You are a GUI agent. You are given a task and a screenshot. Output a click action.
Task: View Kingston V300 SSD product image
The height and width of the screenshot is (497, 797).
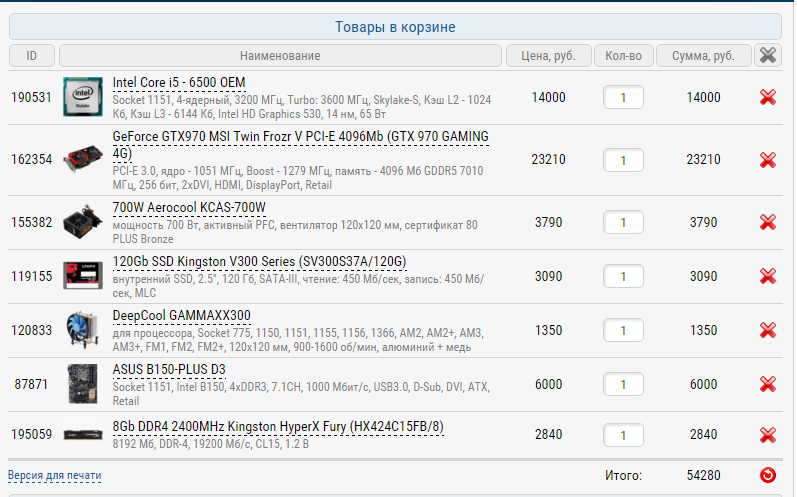tap(83, 275)
